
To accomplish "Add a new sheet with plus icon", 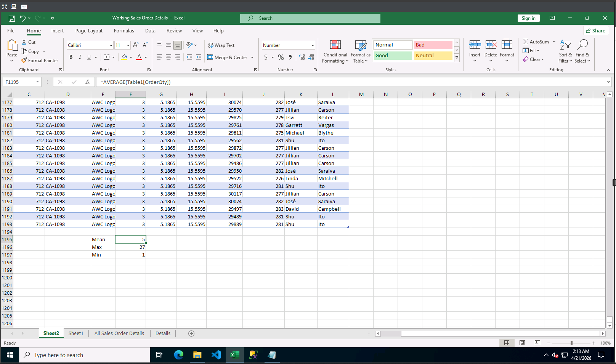I will (191, 334).
